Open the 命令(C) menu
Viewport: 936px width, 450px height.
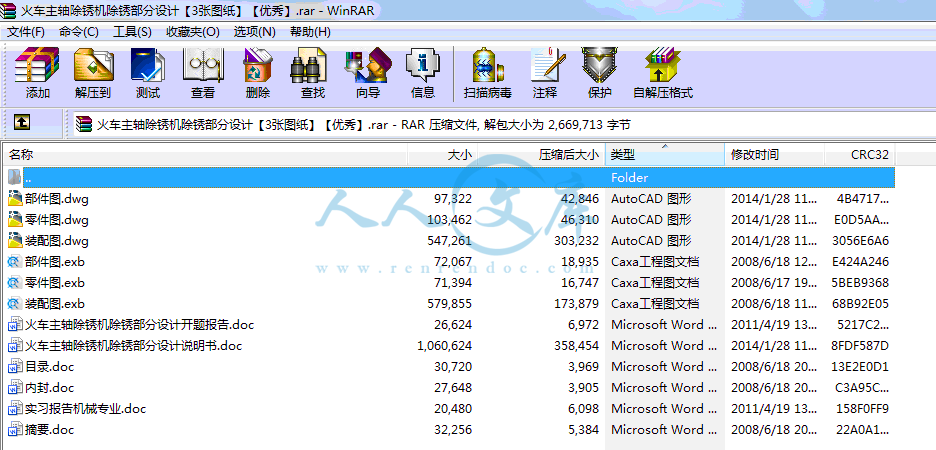coord(79,32)
